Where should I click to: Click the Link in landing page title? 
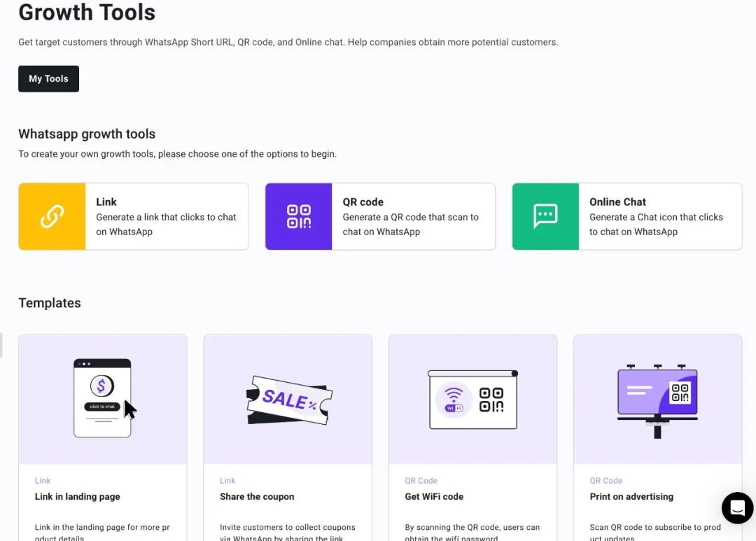point(77,497)
